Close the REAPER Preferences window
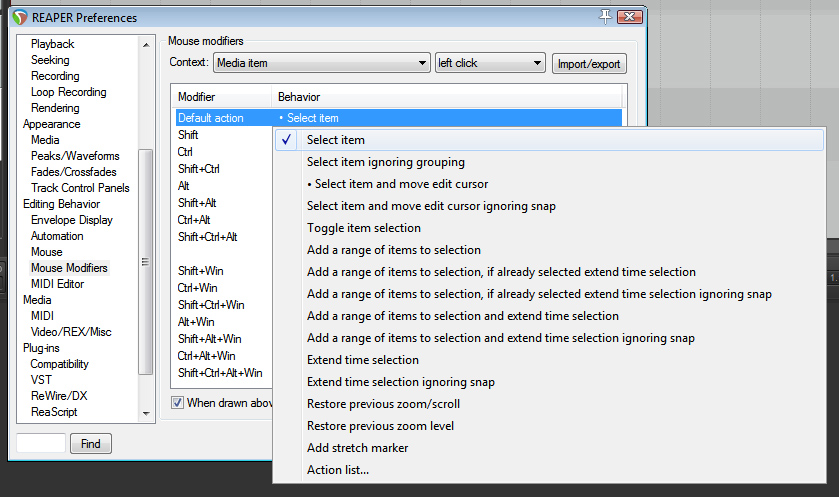 tap(630, 17)
